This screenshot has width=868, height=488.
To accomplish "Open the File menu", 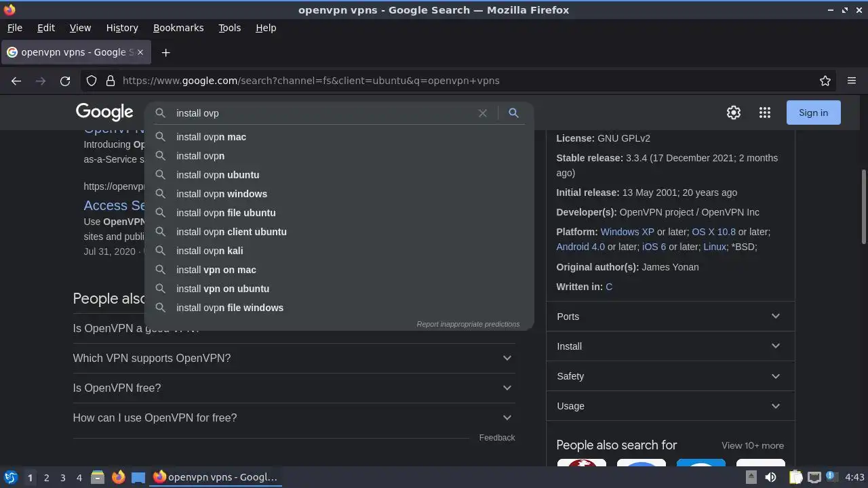I will click(14, 28).
